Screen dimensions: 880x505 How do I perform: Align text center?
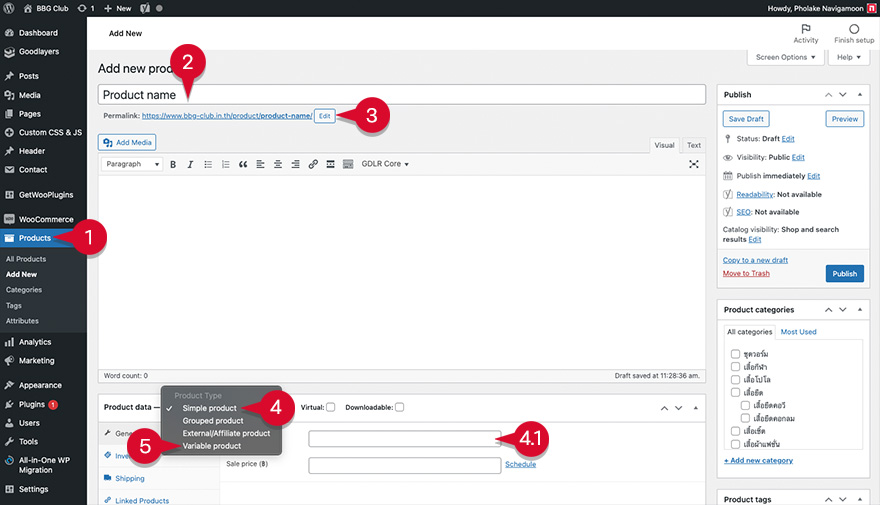click(x=277, y=164)
